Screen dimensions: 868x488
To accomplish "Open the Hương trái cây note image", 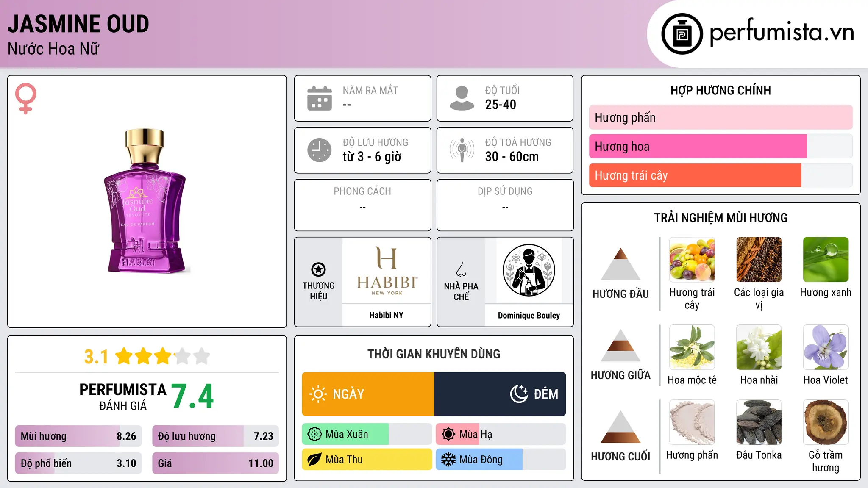I will [692, 260].
